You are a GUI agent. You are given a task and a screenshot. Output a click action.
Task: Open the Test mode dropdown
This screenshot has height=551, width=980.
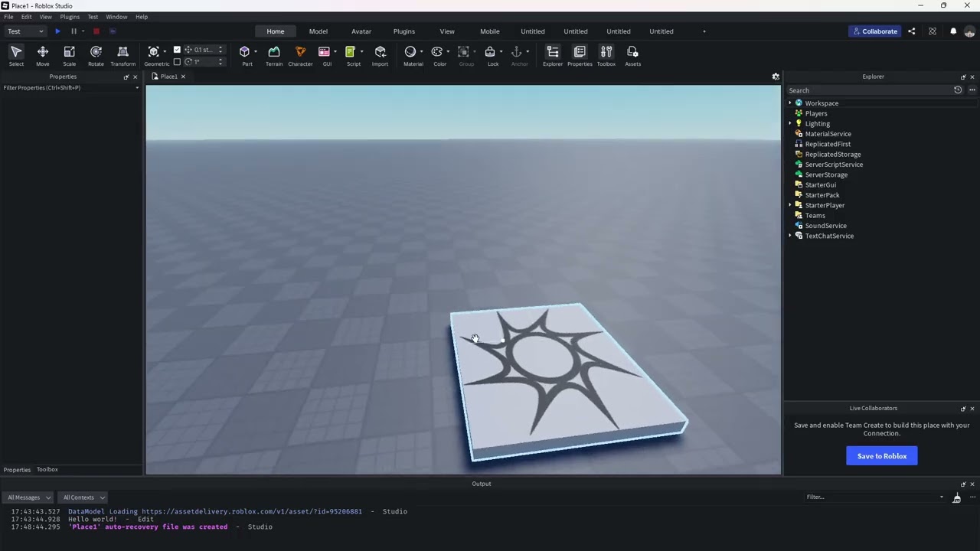coord(25,31)
